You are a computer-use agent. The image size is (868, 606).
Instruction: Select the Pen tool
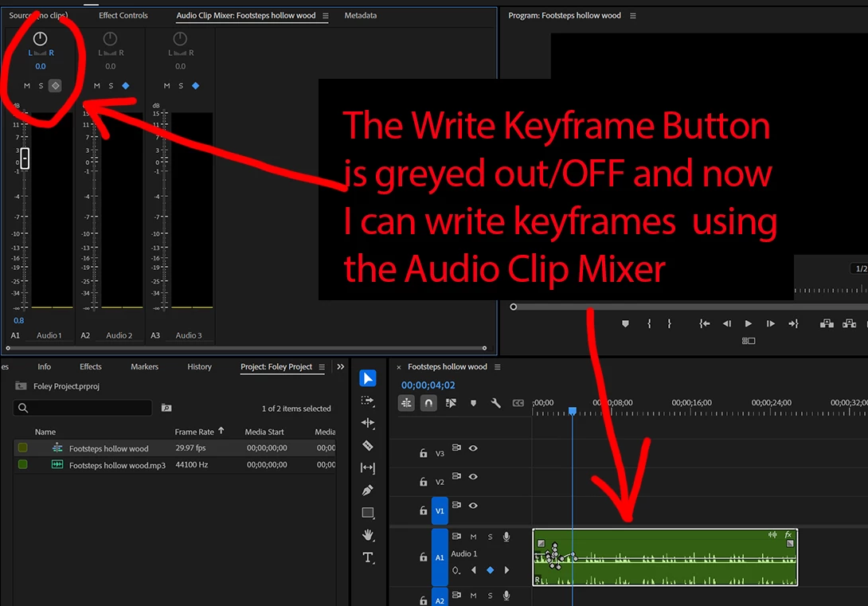click(x=368, y=491)
